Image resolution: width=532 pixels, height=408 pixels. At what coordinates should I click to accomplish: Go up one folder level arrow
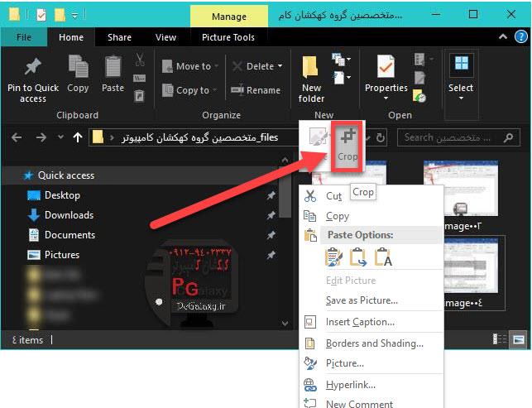click(x=78, y=137)
